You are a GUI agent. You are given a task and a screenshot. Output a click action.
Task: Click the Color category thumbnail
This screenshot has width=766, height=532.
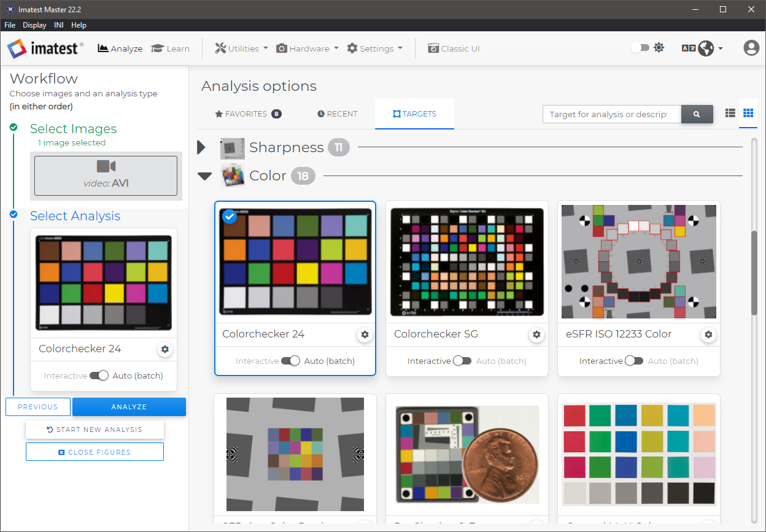coord(233,176)
